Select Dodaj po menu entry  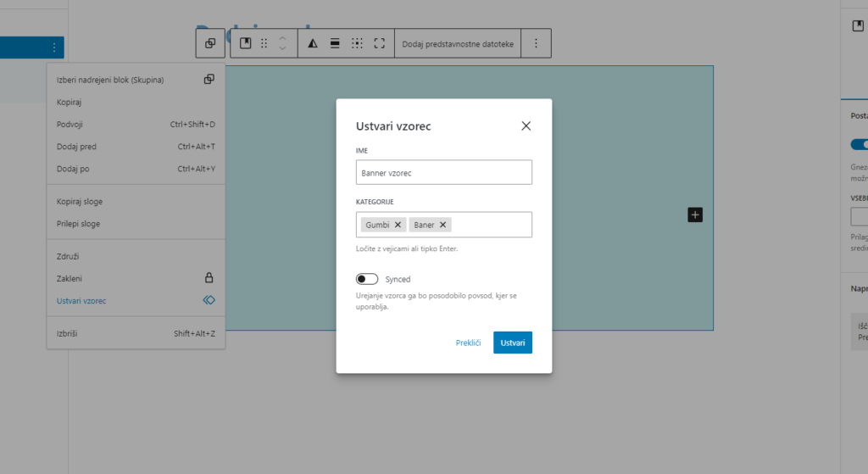click(x=136, y=169)
